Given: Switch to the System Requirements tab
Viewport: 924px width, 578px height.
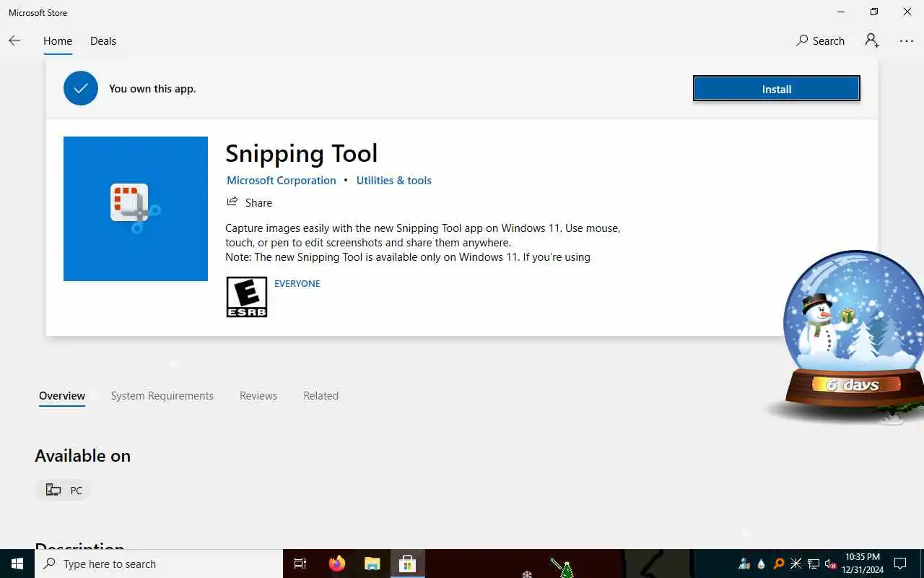Looking at the screenshot, I should click(162, 396).
